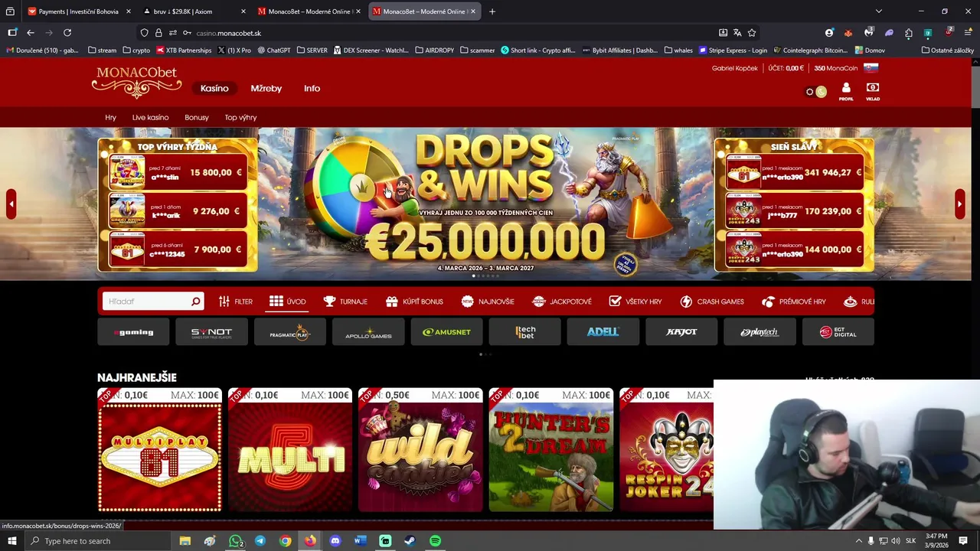Select the Hry submenu
Image resolution: width=980 pixels, height=551 pixels.
(110, 118)
